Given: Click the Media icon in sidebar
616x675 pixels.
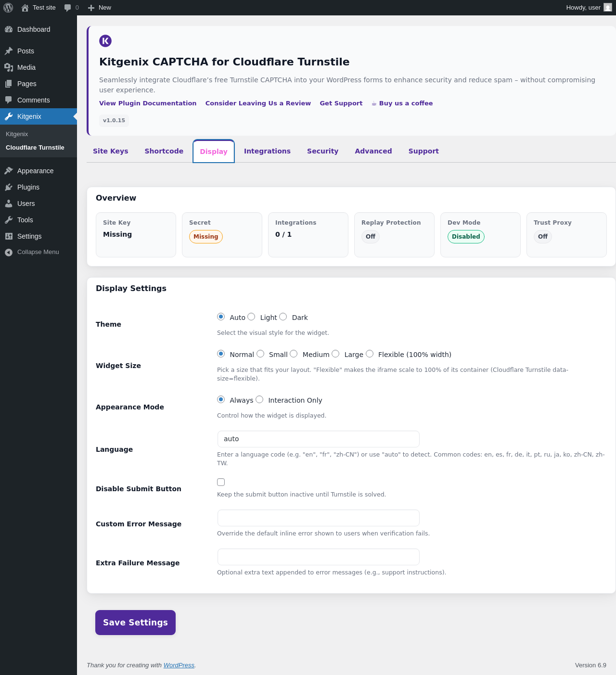Looking at the screenshot, I should (x=9, y=67).
